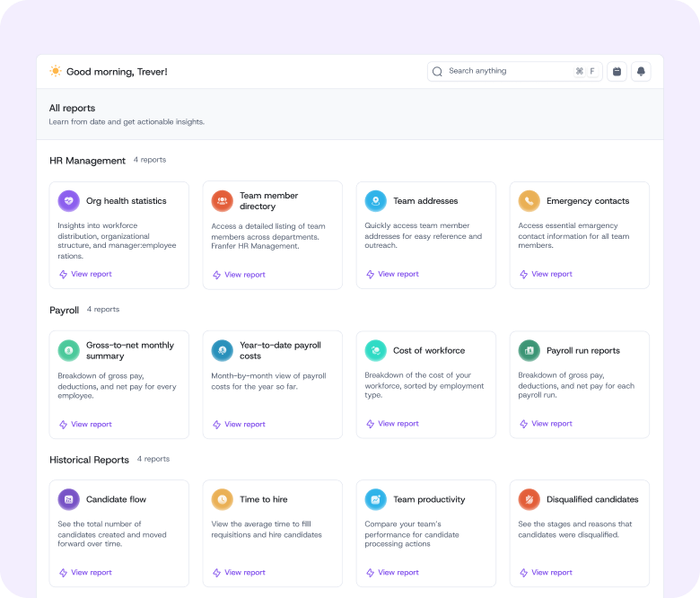Click the Cost of workforce icon
This screenshot has width=700, height=598.
[376, 351]
